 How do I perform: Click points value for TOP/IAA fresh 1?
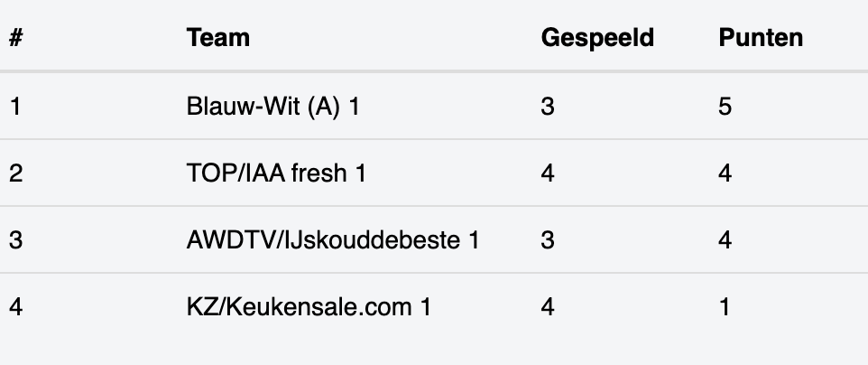725,173
